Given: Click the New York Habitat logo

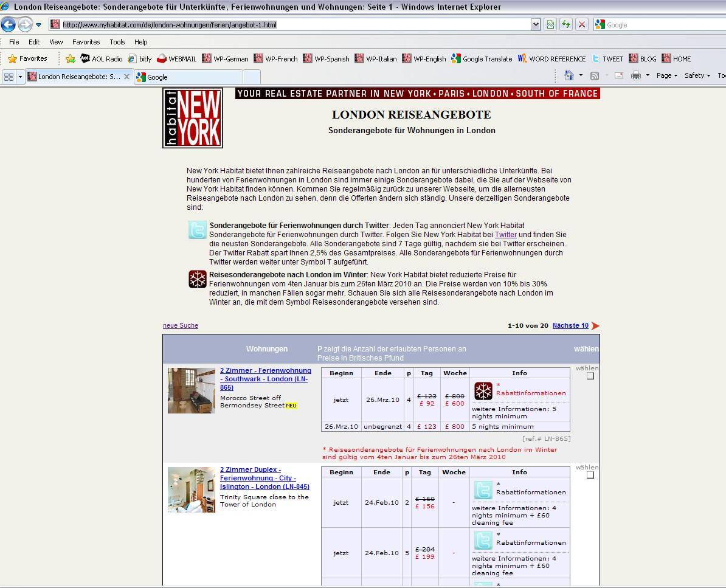Looking at the screenshot, I should pyautogui.click(x=193, y=118).
